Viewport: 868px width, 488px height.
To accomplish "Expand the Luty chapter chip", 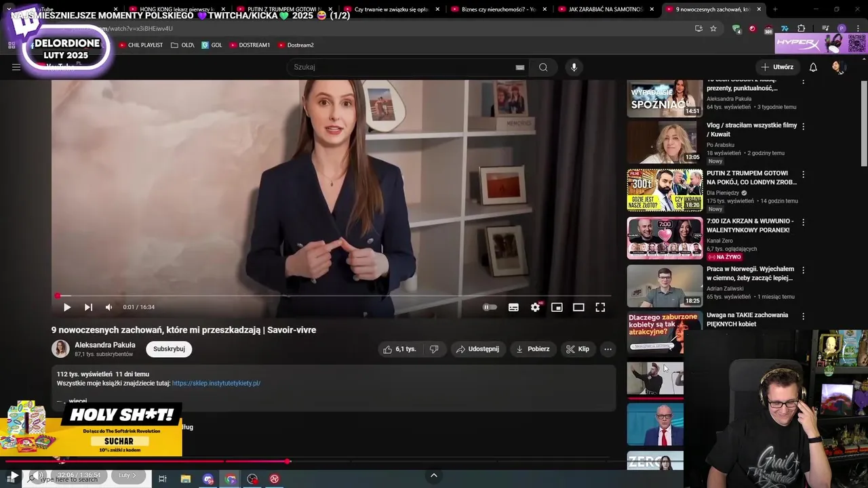I will (127, 475).
